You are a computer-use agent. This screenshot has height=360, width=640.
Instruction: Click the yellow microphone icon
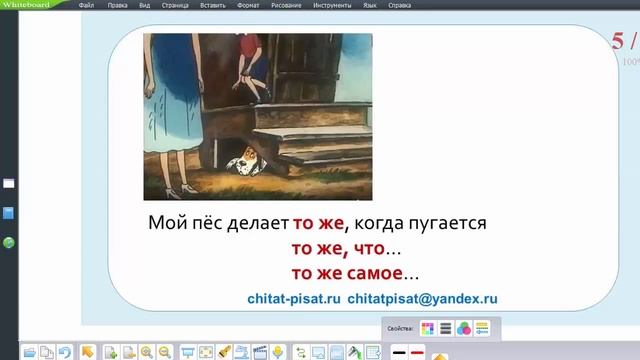pos(278,352)
